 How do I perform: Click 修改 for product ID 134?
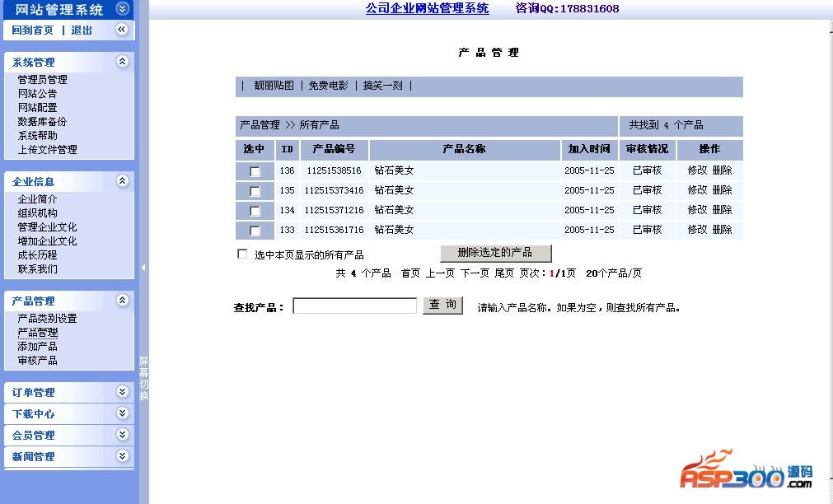pyautogui.click(x=697, y=210)
